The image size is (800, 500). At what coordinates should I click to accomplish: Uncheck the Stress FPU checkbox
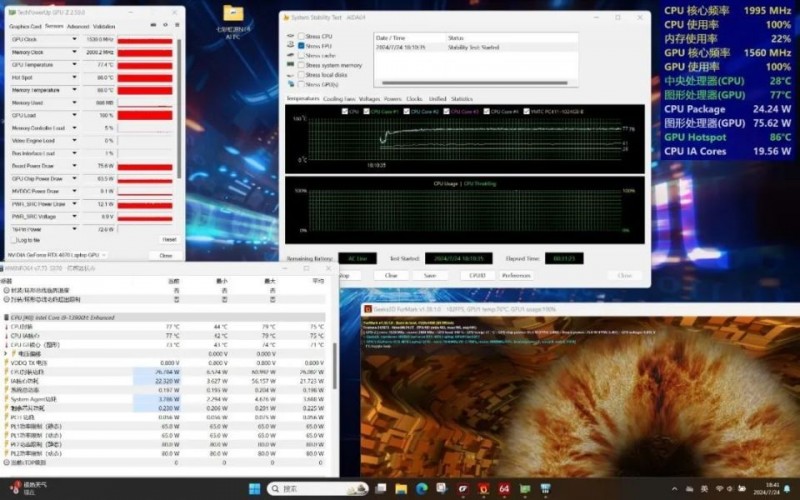click(x=302, y=46)
